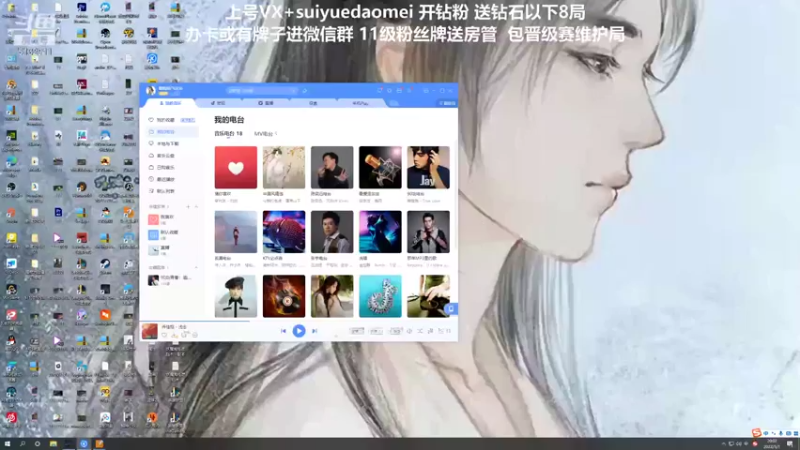Open the teal music-note station card
This screenshot has width=800, height=450.
(x=380, y=296)
